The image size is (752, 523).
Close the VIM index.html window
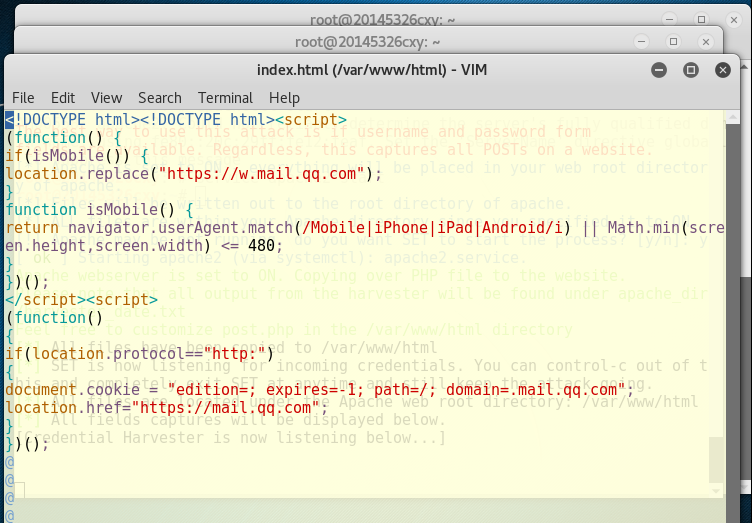pyautogui.click(x=723, y=70)
